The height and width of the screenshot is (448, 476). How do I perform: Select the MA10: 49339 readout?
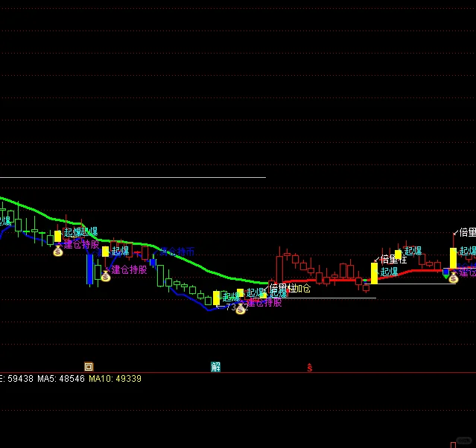pos(115,379)
